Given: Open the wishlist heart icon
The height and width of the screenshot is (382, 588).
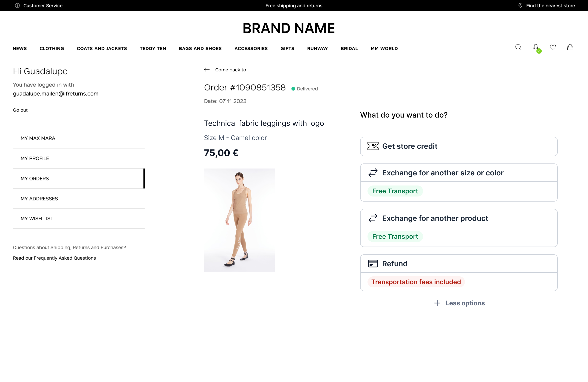Looking at the screenshot, I should click(x=553, y=47).
